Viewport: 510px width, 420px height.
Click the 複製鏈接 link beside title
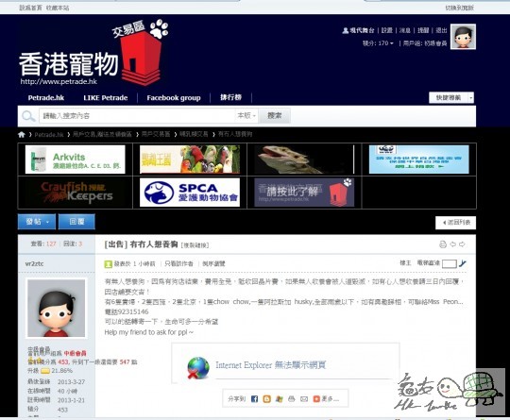(195, 245)
